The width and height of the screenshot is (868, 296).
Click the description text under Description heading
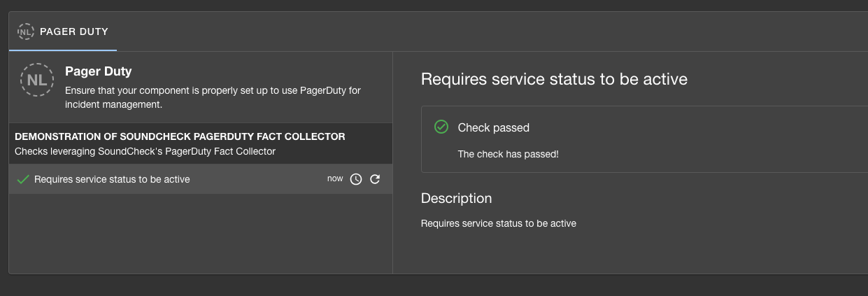(x=499, y=223)
